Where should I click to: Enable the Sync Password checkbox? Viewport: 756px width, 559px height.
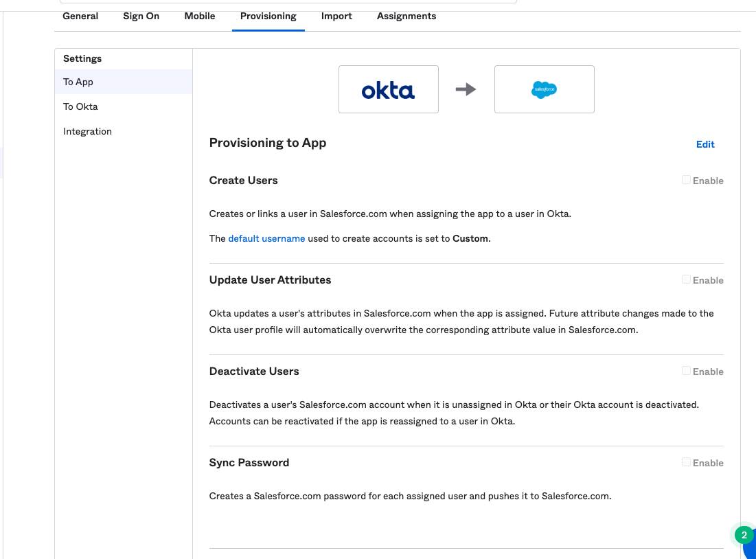tap(686, 462)
